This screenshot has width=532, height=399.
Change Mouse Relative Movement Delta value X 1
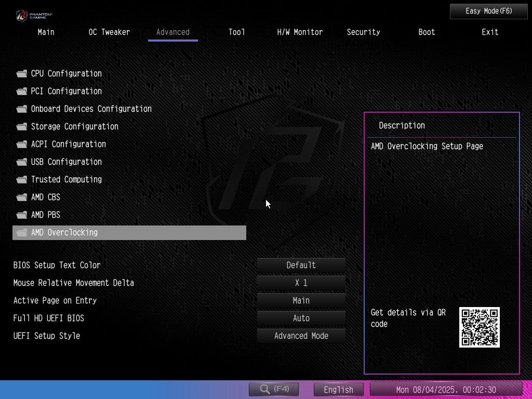pyautogui.click(x=301, y=283)
